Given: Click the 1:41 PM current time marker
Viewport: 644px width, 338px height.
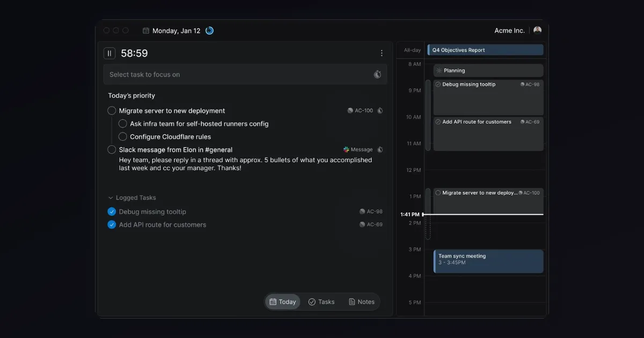Looking at the screenshot, I should pos(410,214).
